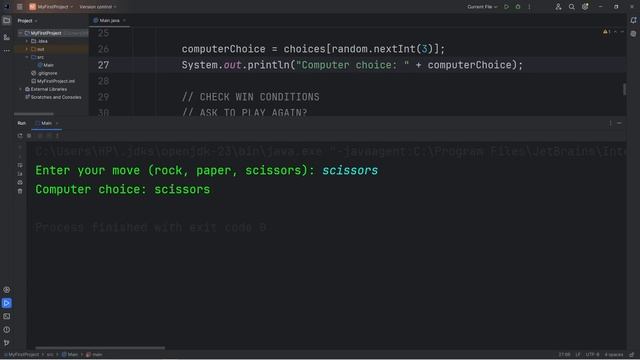
Task: Open the Structure tool window icon
Action: click(7, 37)
